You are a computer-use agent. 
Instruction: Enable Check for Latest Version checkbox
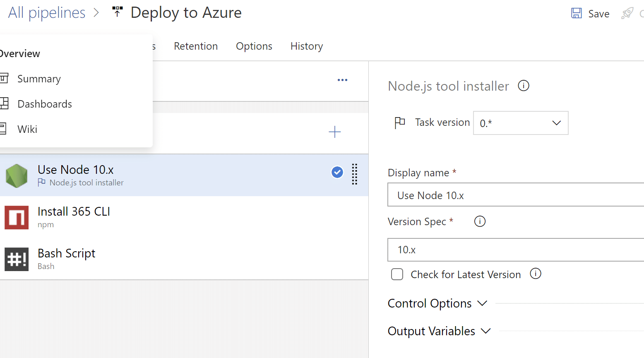397,274
